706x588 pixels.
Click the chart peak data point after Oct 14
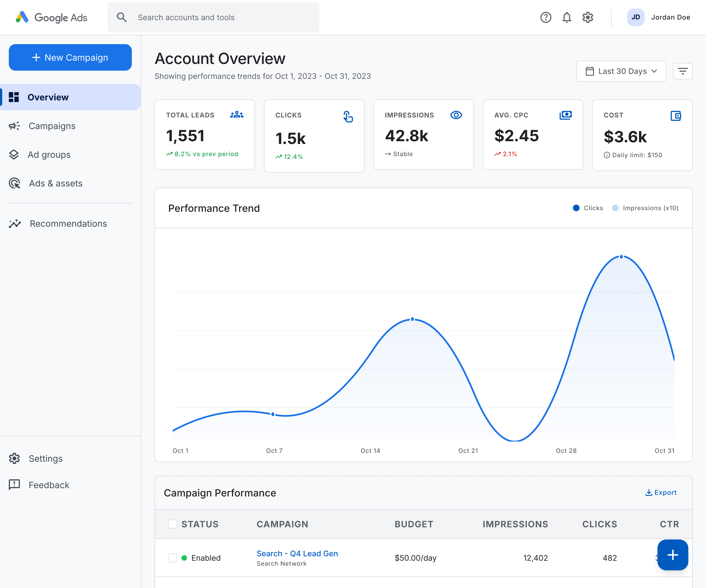click(413, 319)
